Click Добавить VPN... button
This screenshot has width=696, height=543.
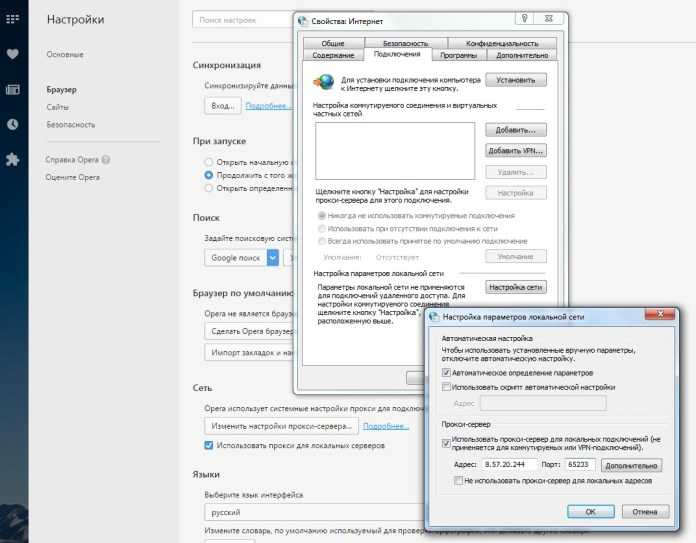tap(516, 151)
